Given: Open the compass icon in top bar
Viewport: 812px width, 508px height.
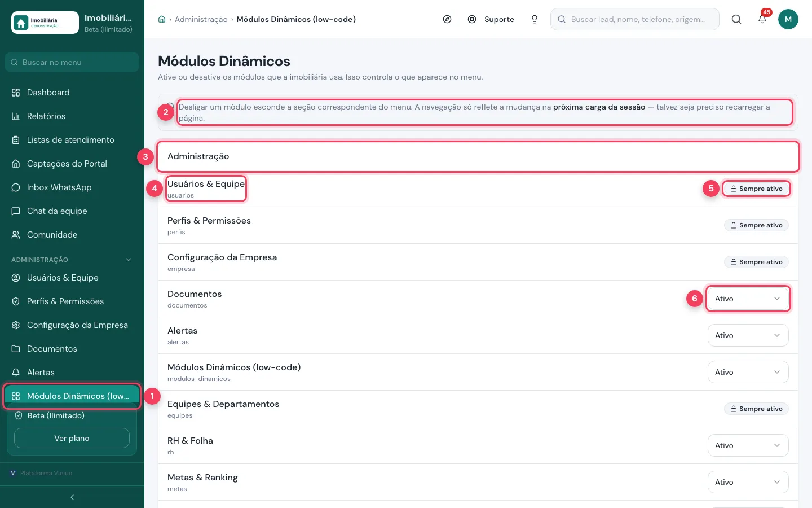Looking at the screenshot, I should pos(447,19).
